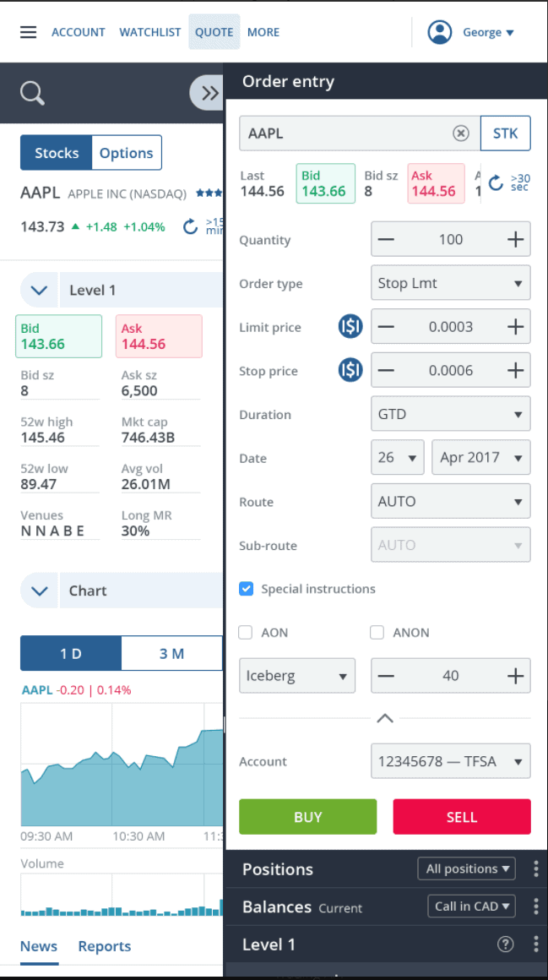Open the GTD duration dropdown

pos(450,414)
